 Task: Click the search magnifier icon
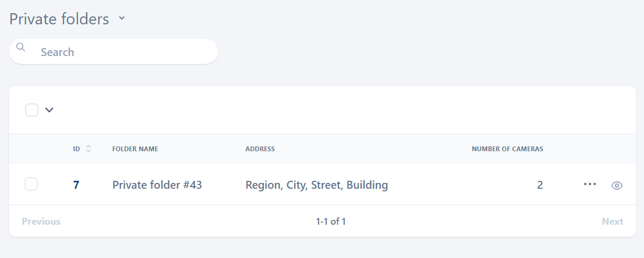point(21,47)
